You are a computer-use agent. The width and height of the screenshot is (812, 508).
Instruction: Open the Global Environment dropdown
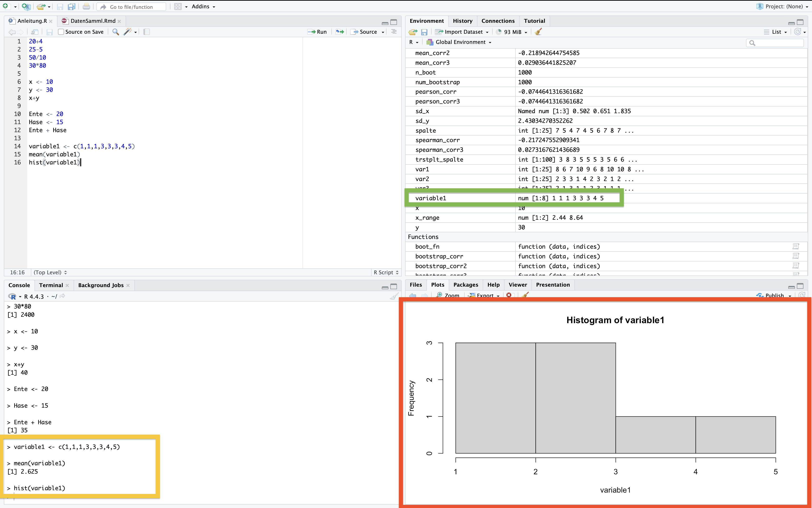459,42
